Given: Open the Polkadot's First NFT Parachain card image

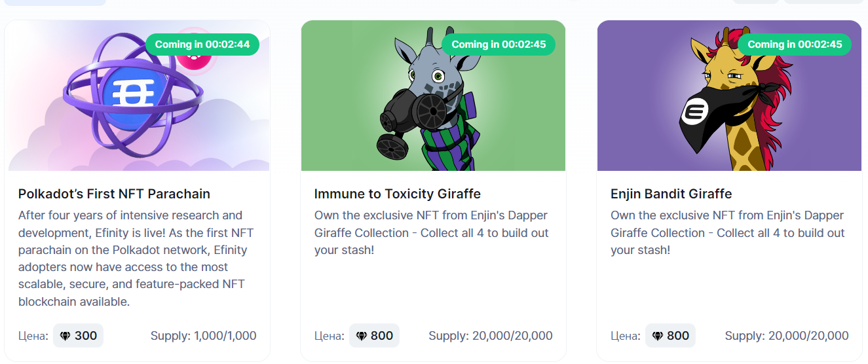Looking at the screenshot, I should pos(138,96).
